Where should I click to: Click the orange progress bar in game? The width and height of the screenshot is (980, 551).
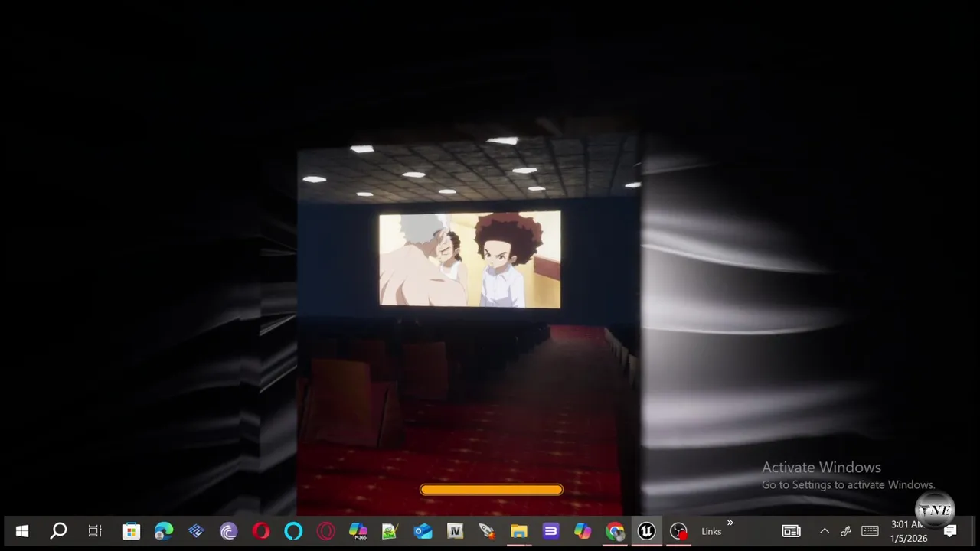(492, 490)
